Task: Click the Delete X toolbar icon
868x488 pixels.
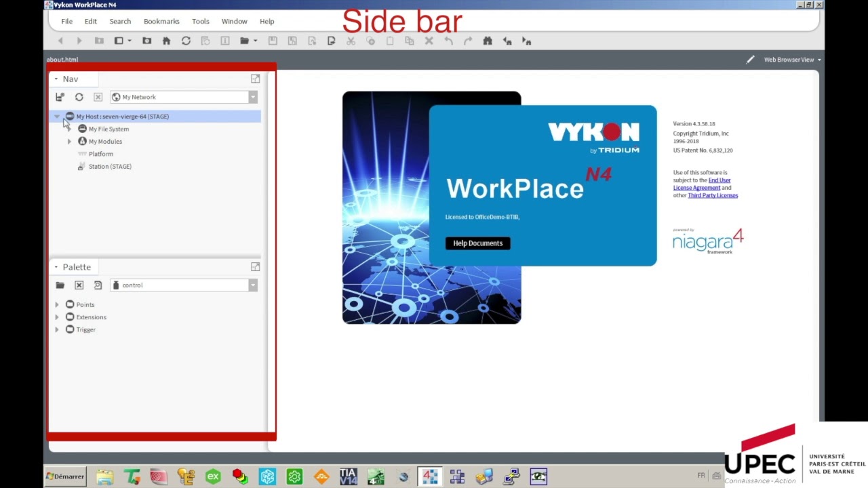Action: point(429,41)
